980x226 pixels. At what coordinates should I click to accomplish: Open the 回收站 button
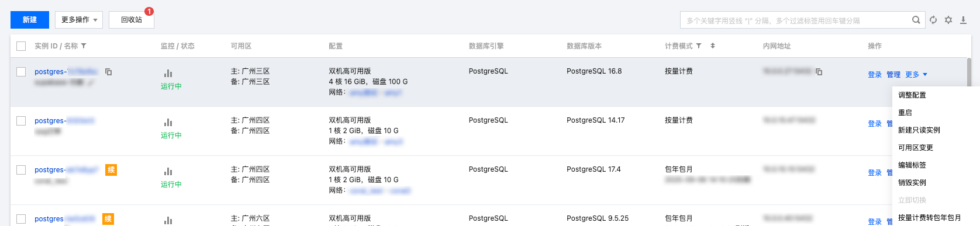click(x=132, y=20)
